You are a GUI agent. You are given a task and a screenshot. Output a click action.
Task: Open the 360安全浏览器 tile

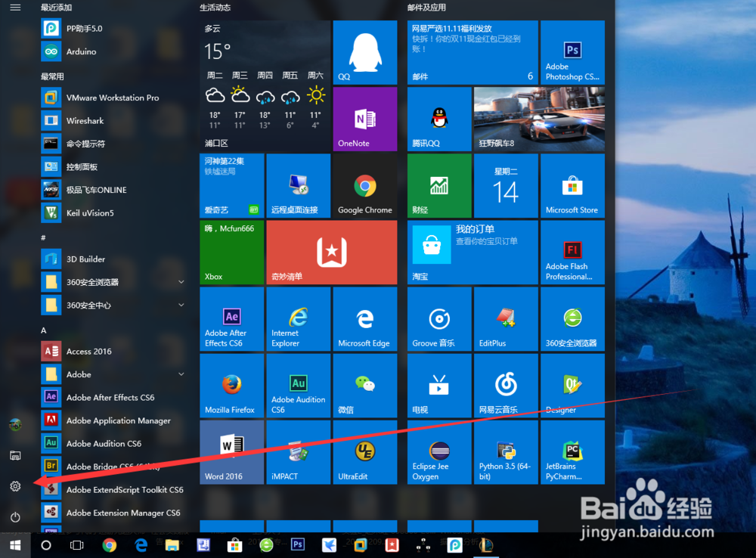tap(572, 319)
